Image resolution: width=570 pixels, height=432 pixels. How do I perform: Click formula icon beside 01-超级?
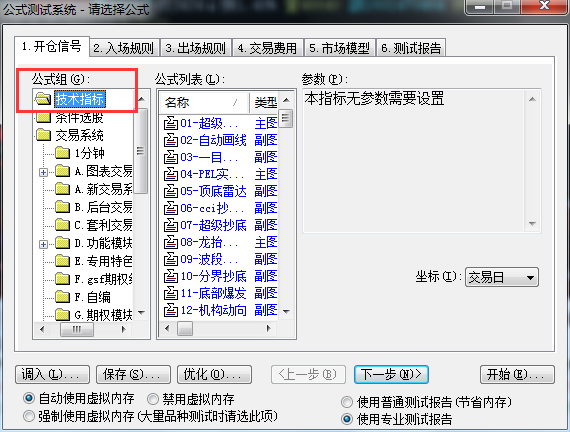170,123
